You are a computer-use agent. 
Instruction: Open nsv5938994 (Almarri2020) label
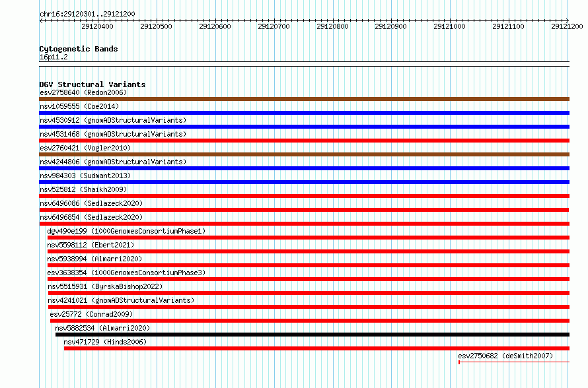[x=94, y=259]
